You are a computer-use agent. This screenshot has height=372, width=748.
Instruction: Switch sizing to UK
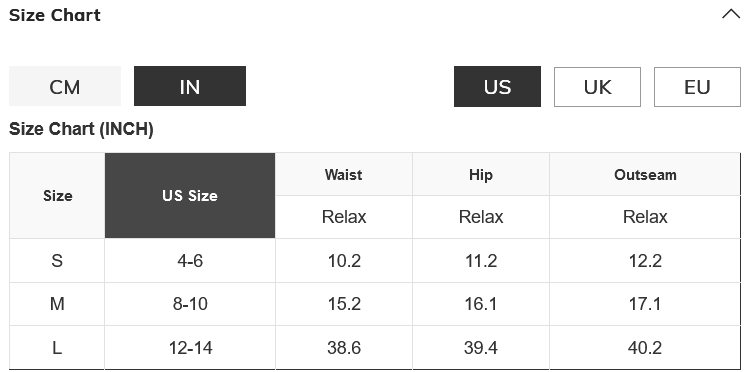point(597,87)
